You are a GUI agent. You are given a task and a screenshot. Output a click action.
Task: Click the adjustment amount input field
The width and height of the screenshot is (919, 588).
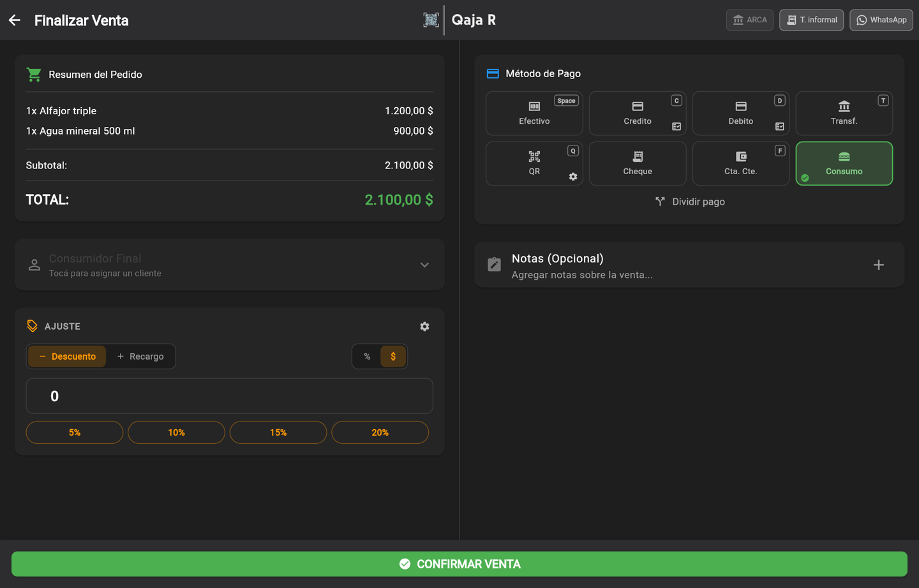(x=230, y=396)
